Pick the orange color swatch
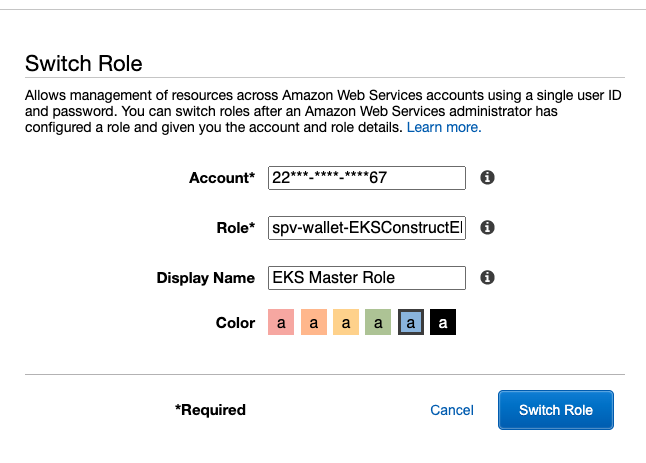Image resolution: width=646 pixels, height=463 pixels. tap(314, 322)
